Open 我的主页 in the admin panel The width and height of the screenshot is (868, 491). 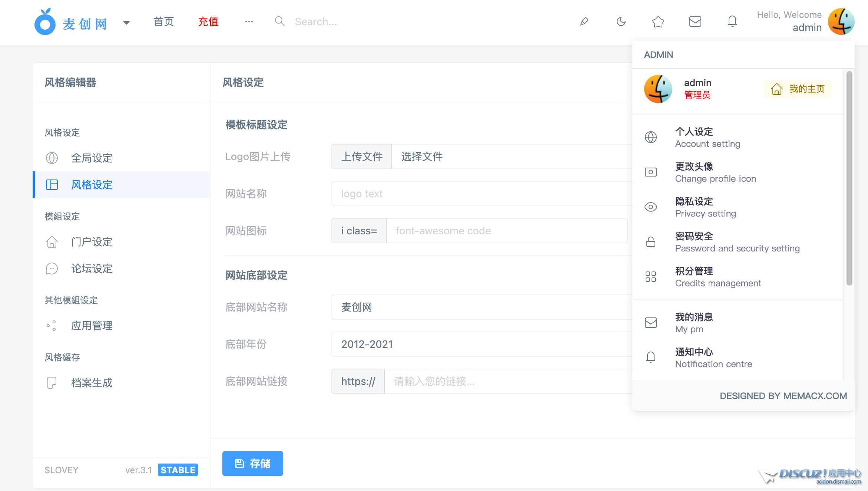pos(797,89)
